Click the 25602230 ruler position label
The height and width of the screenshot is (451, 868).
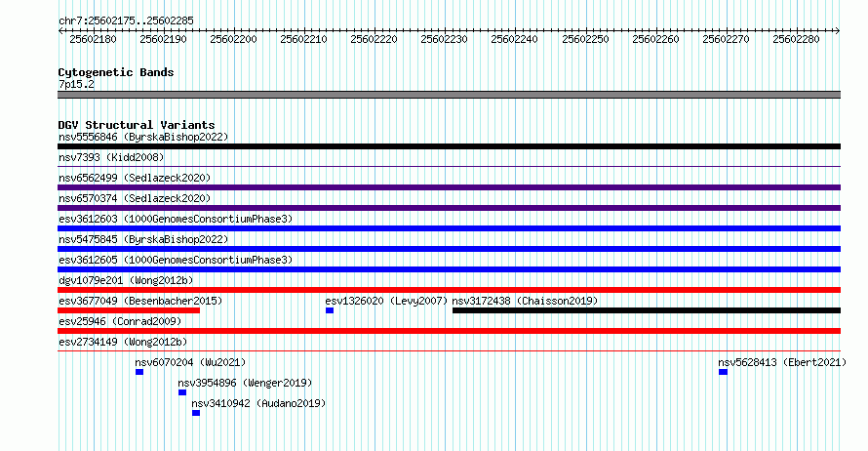click(444, 39)
